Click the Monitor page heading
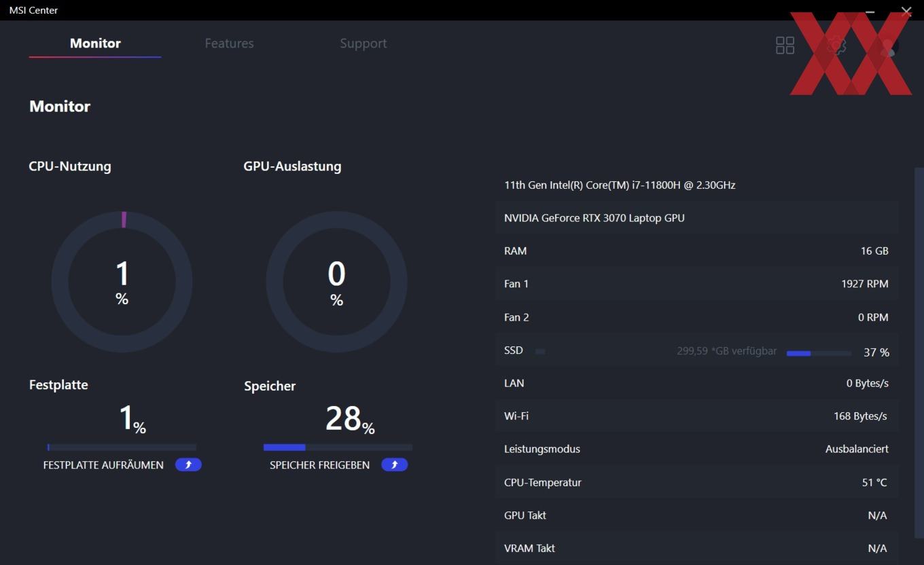 60,107
